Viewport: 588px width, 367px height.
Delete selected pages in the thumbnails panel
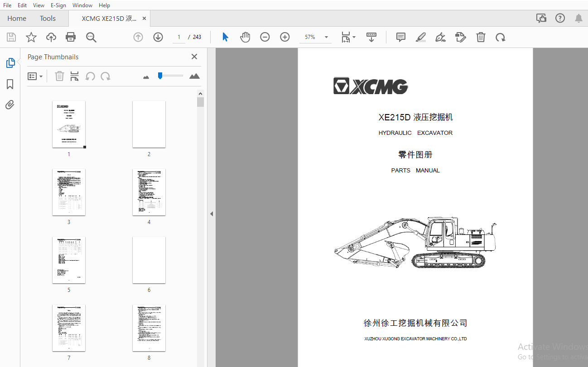pyautogui.click(x=59, y=76)
